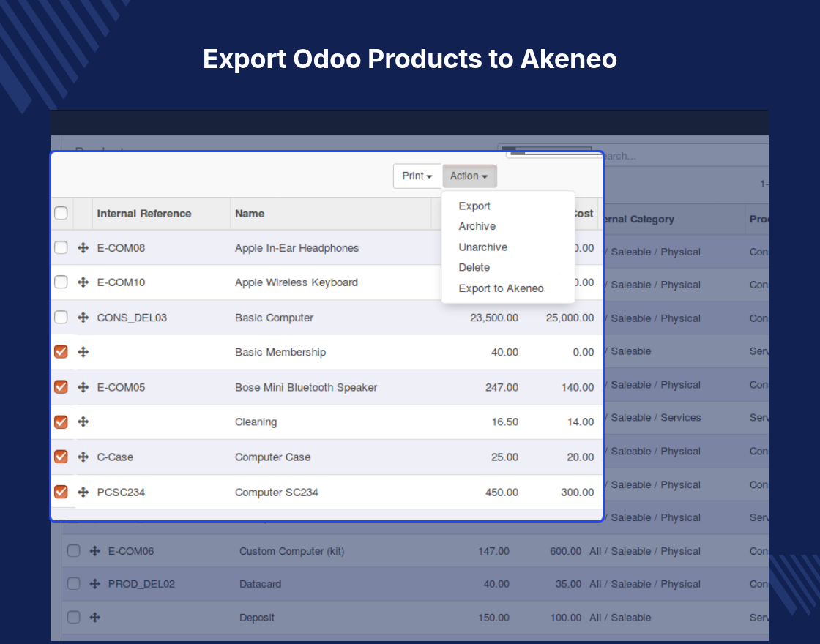820x644 pixels.
Task: Check the Apple Wireless Keyboard row checkbox
Action: (x=61, y=282)
